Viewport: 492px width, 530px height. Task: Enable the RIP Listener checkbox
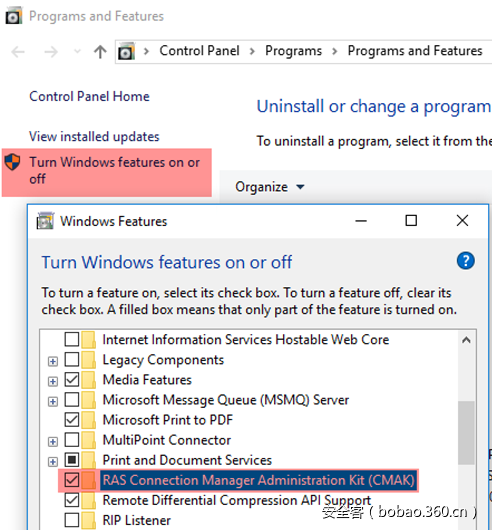[72, 520]
